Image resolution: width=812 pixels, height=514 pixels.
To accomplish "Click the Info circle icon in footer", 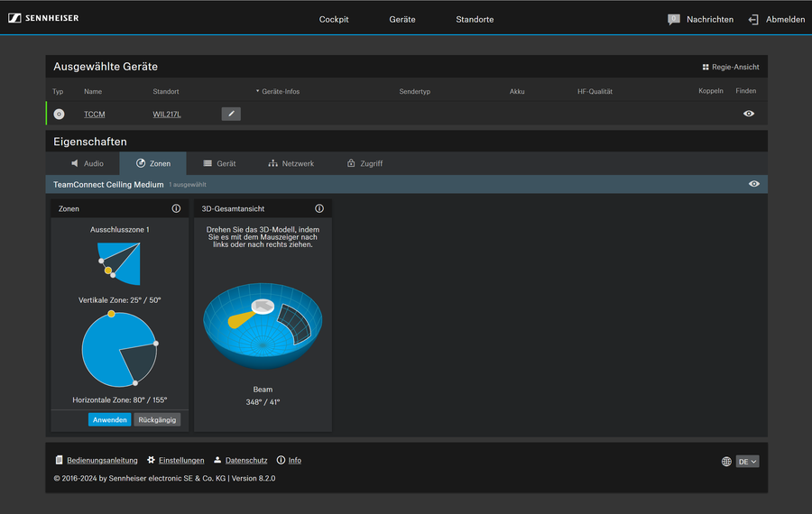I will 281,460.
